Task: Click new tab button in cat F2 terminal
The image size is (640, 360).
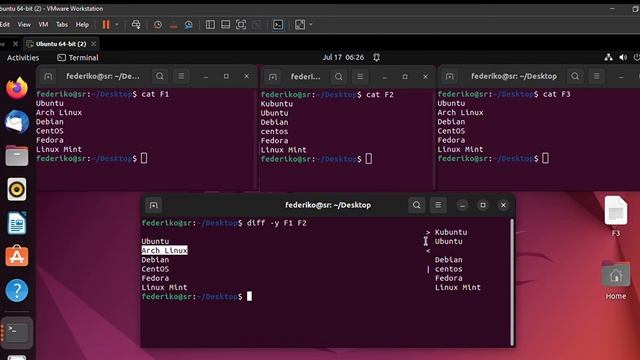Action: tap(273, 77)
